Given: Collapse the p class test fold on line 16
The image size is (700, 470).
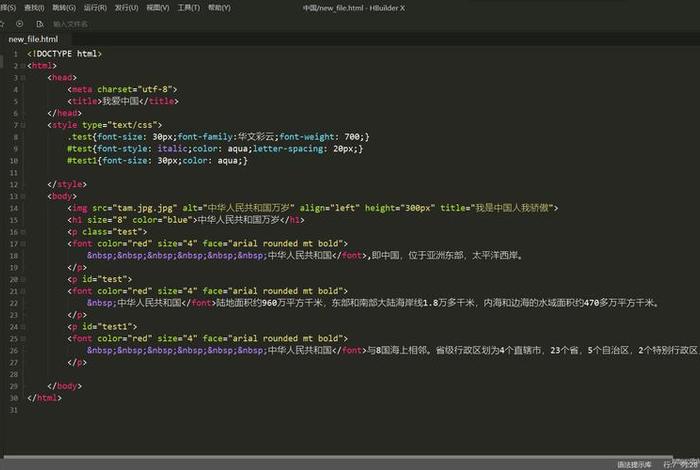Looking at the screenshot, I should (x=22, y=232).
